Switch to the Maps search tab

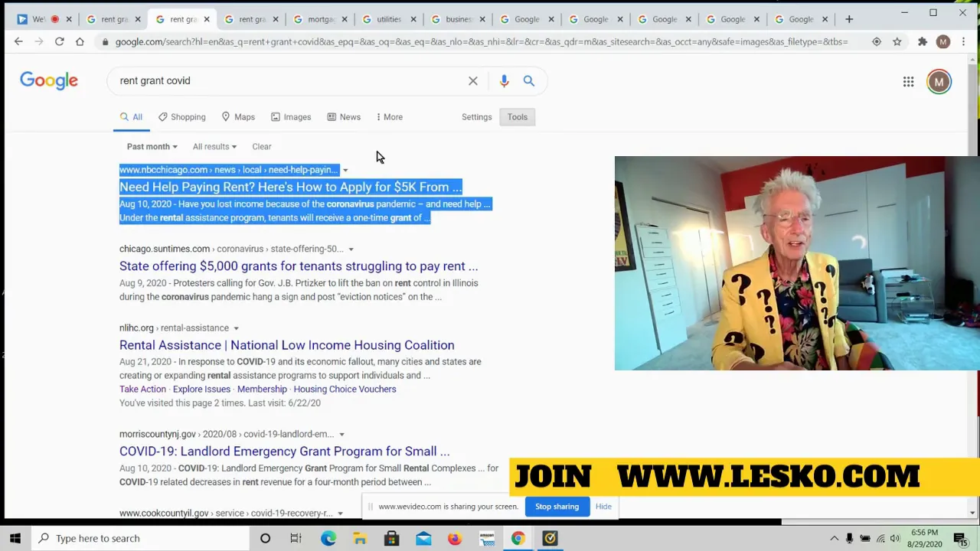pos(237,117)
